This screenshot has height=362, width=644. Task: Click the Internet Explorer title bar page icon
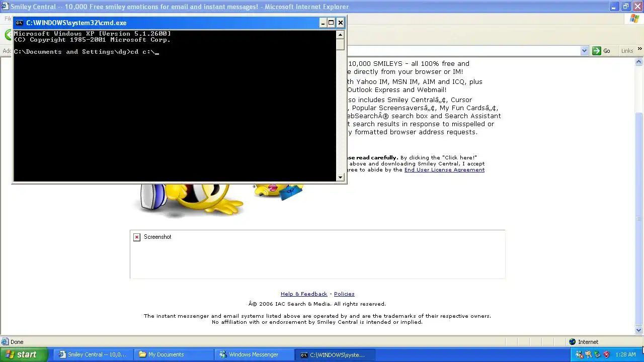tap(5, 7)
